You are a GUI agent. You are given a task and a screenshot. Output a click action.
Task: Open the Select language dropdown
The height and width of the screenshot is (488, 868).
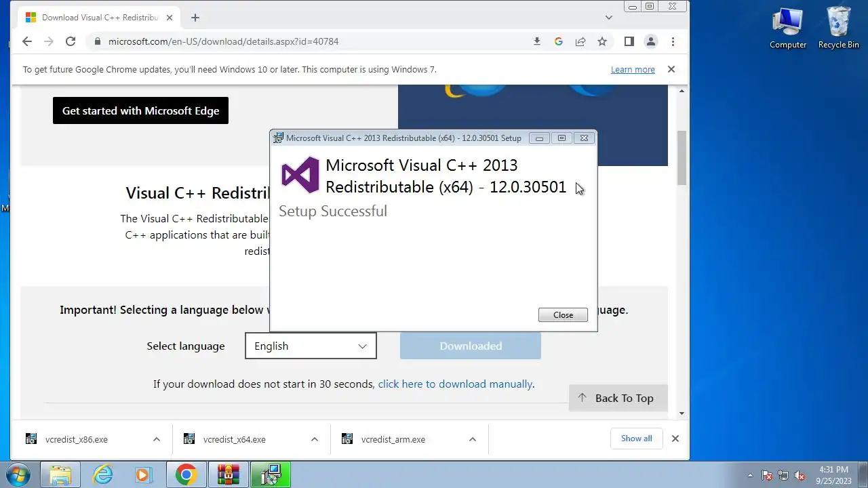[311, 346]
